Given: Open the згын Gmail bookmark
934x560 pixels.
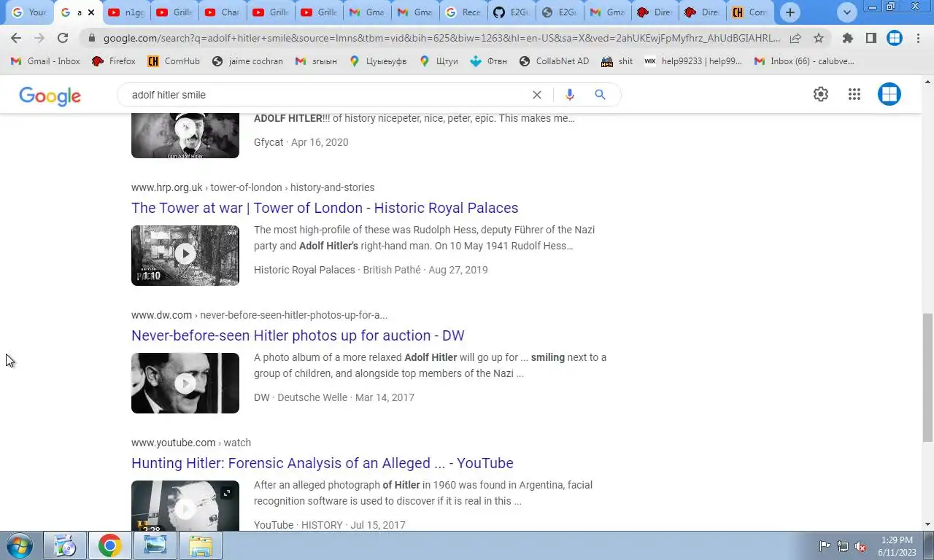Looking at the screenshot, I should coord(316,61).
